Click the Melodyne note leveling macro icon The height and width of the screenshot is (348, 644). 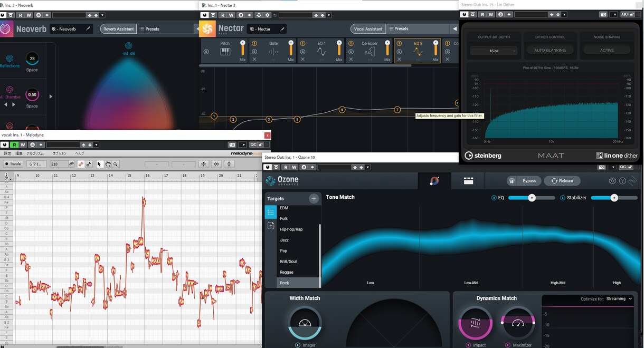click(x=229, y=164)
